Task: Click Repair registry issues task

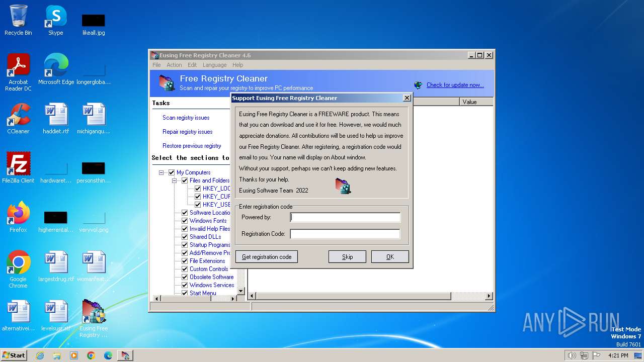Action: (x=187, y=132)
